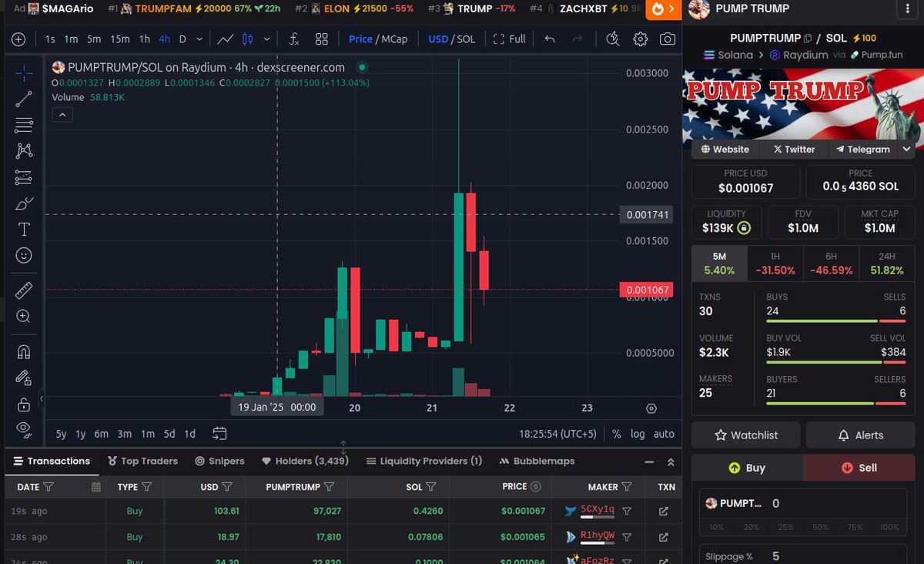Open the Bubblemaps tab
The image size is (924, 564).
(537, 461)
